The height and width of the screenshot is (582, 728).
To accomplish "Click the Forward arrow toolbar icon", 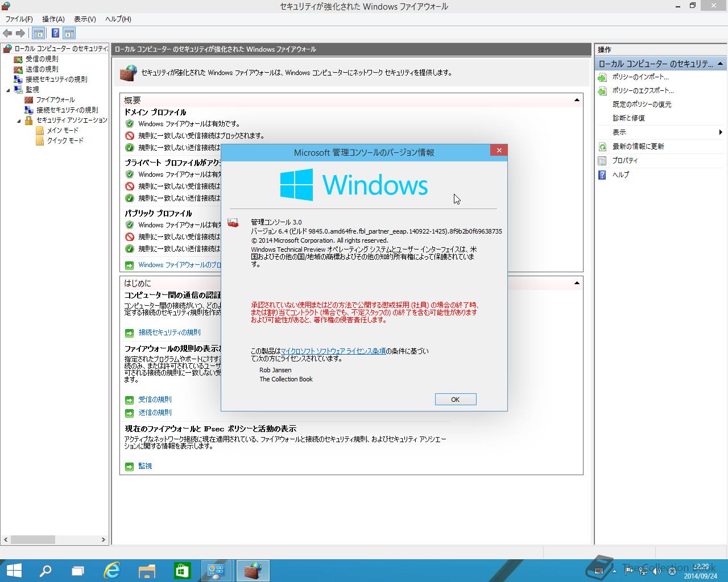I will [20, 33].
